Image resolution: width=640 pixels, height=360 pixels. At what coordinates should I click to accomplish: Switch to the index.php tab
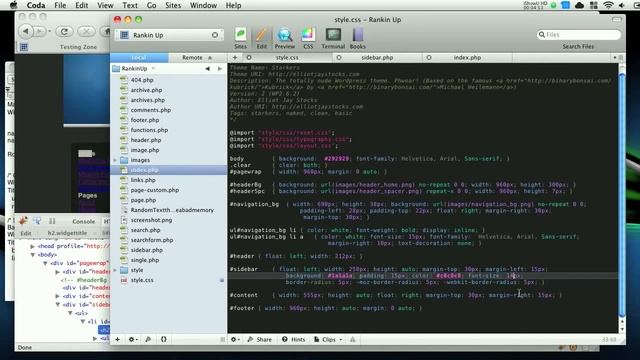tap(467, 58)
